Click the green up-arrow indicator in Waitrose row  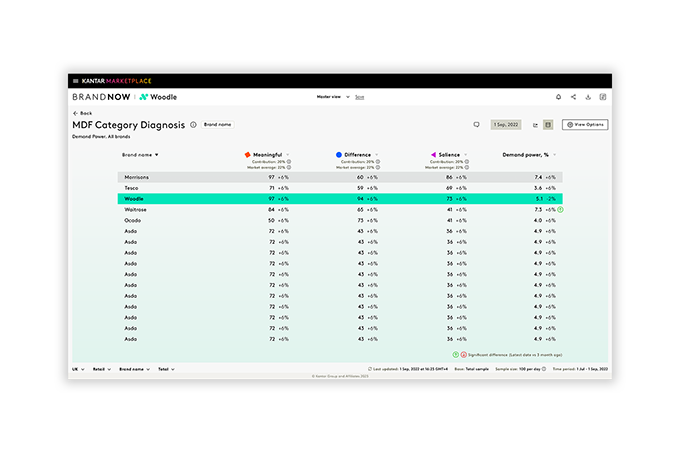point(560,210)
